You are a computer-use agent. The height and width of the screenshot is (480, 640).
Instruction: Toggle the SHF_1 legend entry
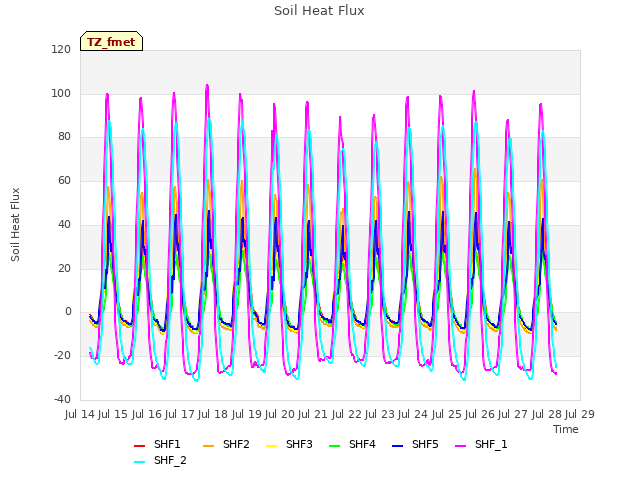pyautogui.click(x=481, y=444)
